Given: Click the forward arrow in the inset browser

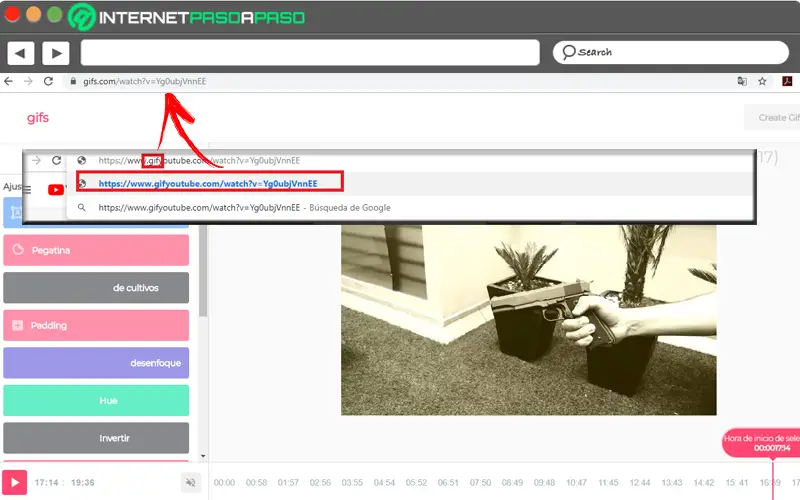Looking at the screenshot, I should point(36,161).
